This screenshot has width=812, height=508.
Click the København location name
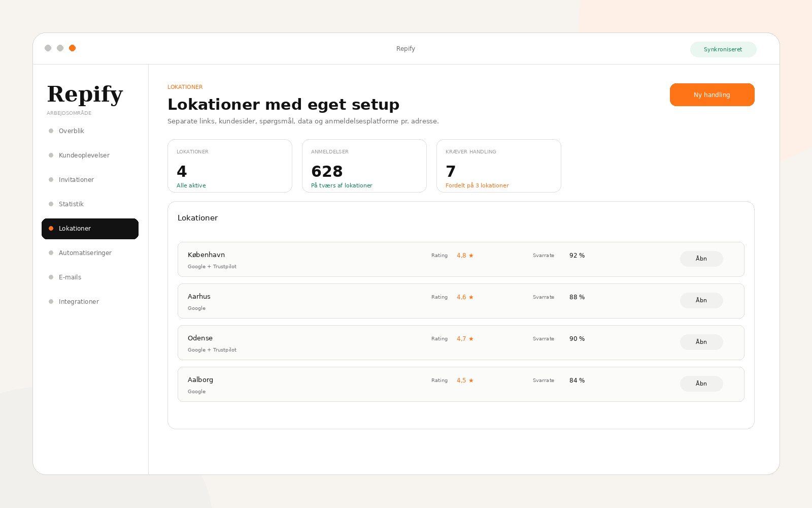[x=206, y=255]
